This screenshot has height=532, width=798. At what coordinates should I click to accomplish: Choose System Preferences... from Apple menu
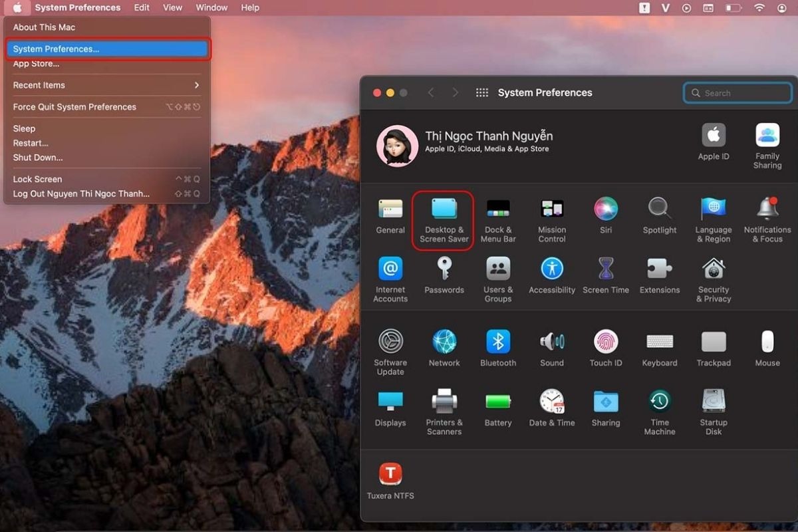(x=107, y=49)
